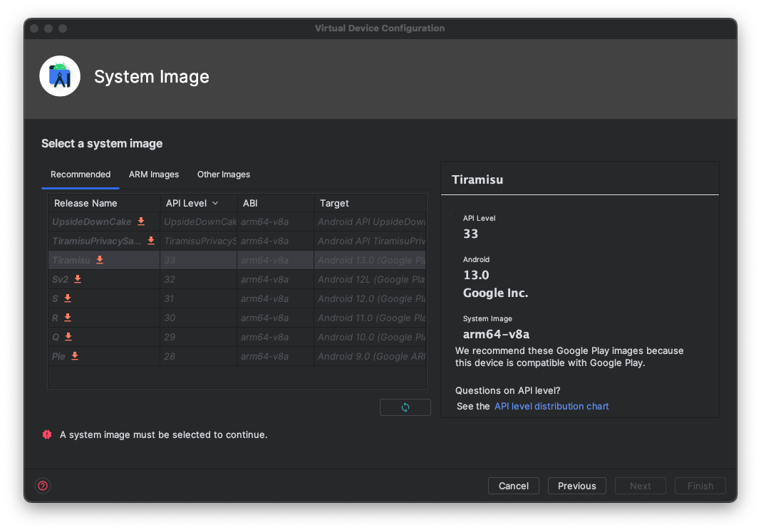The width and height of the screenshot is (761, 532).
Task: Select the Recommended tab
Action: point(81,174)
